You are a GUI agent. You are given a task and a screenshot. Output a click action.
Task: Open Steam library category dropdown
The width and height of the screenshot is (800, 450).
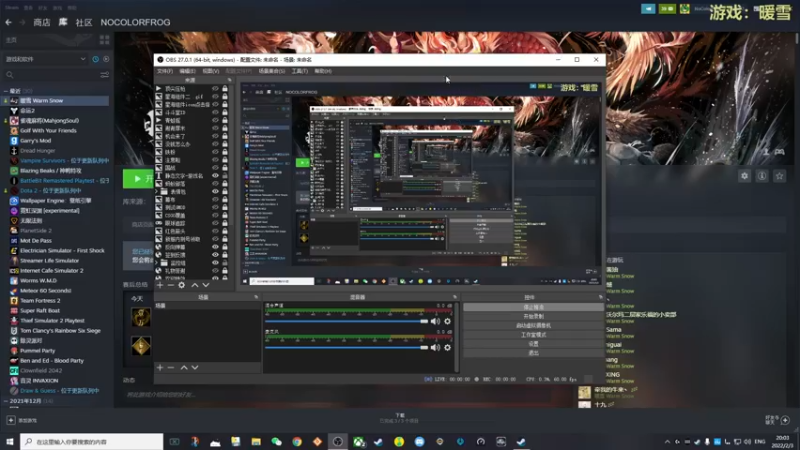[x=45, y=59]
